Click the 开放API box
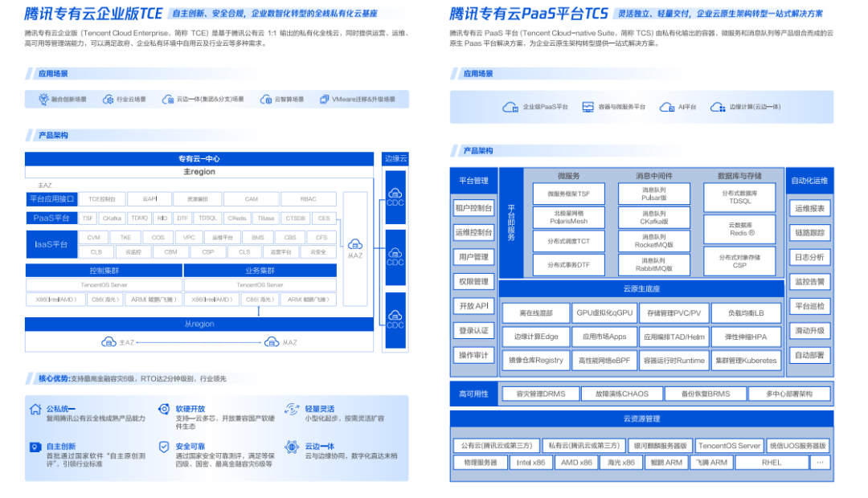The width and height of the screenshot is (868, 498). (x=474, y=306)
